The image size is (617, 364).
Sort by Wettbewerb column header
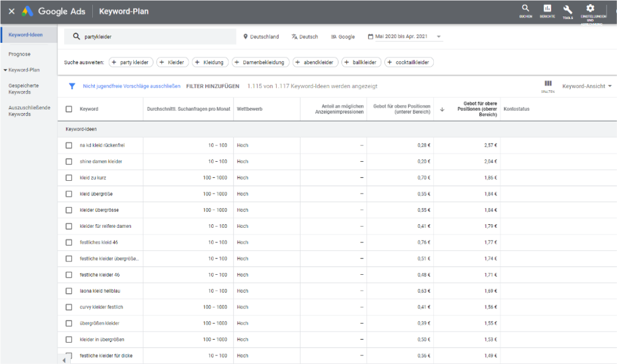[249, 109]
